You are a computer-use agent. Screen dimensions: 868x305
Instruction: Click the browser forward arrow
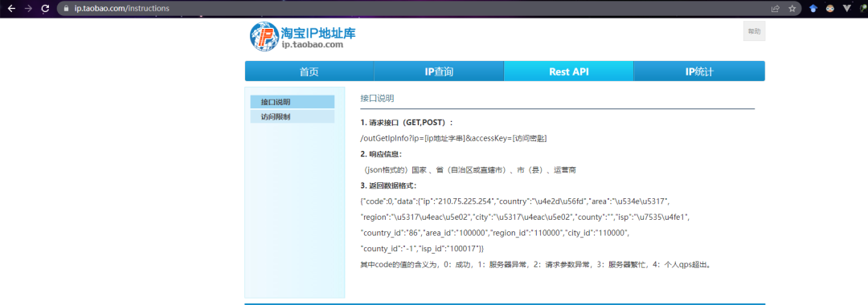pos(28,9)
